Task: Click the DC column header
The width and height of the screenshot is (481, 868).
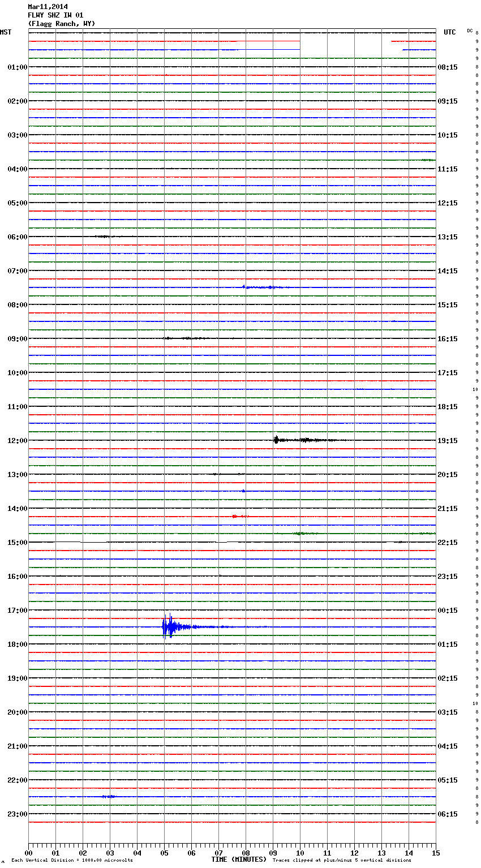Action: point(470,31)
